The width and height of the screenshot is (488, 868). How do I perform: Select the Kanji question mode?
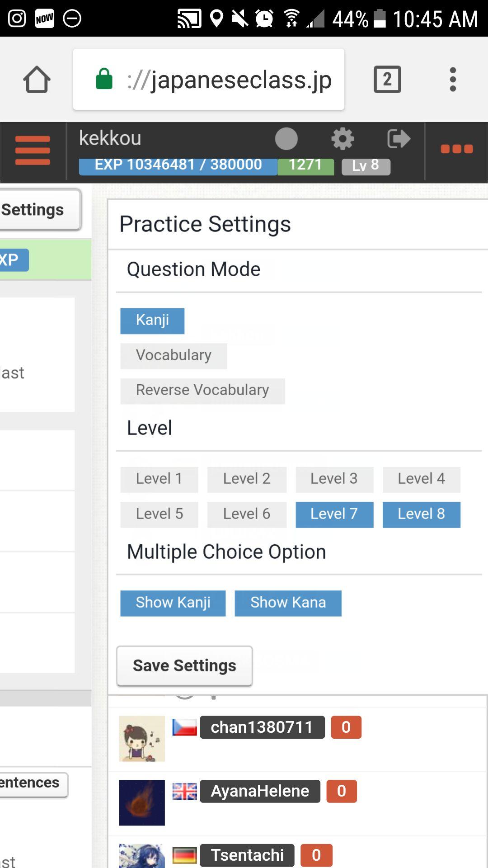point(152,321)
